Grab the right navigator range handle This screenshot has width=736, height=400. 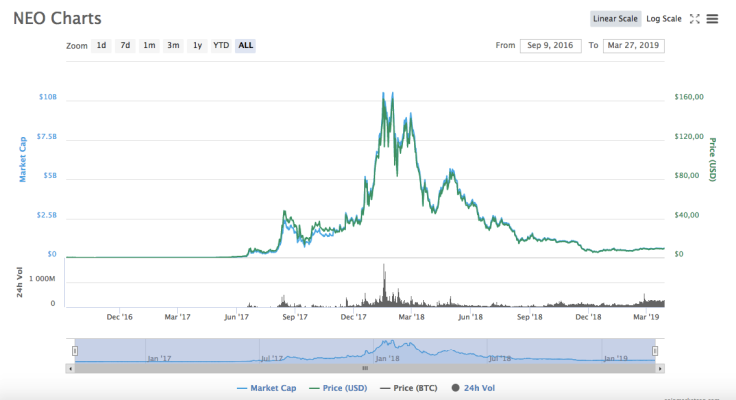[655, 351]
